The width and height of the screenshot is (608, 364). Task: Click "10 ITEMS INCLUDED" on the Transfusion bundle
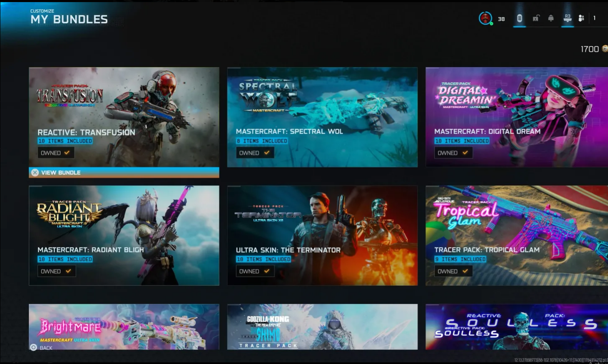click(x=65, y=141)
